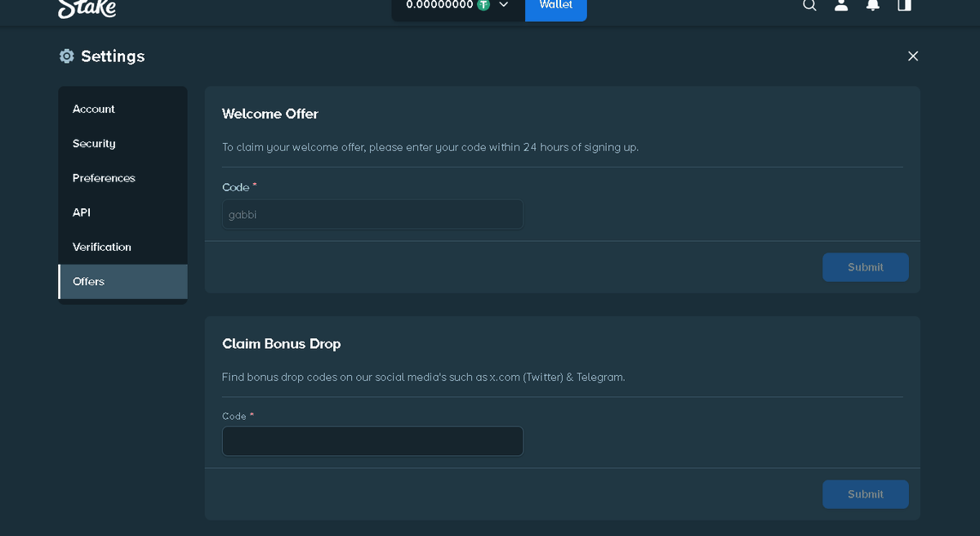Viewport: 980px width, 536px height.
Task: Click the 'Find bonus drop codes' description
Action: 423,377
